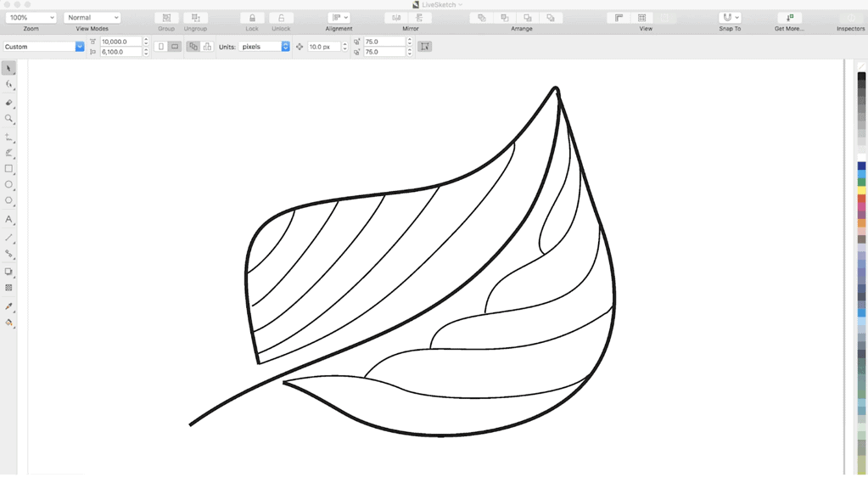Click the Get More button

[789, 18]
